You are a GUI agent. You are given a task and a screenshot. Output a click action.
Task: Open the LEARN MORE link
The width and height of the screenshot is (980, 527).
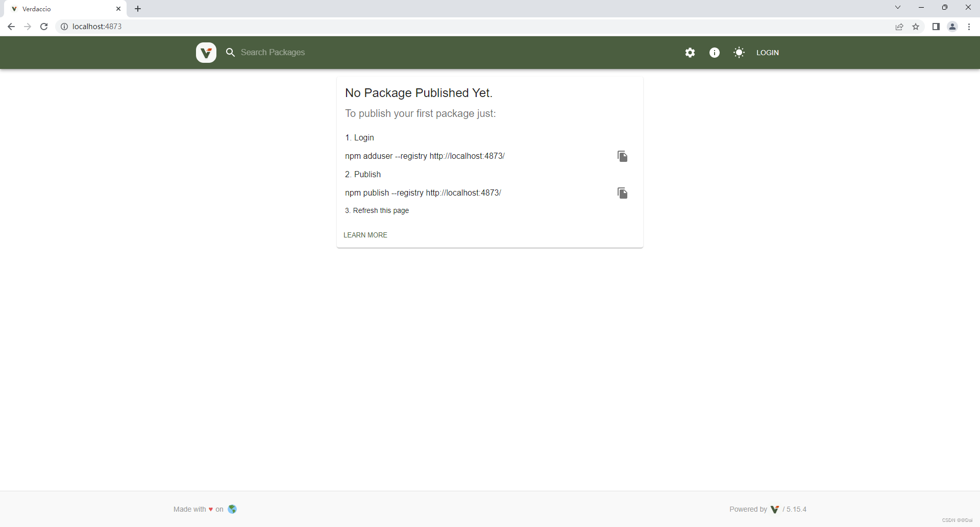365,235
